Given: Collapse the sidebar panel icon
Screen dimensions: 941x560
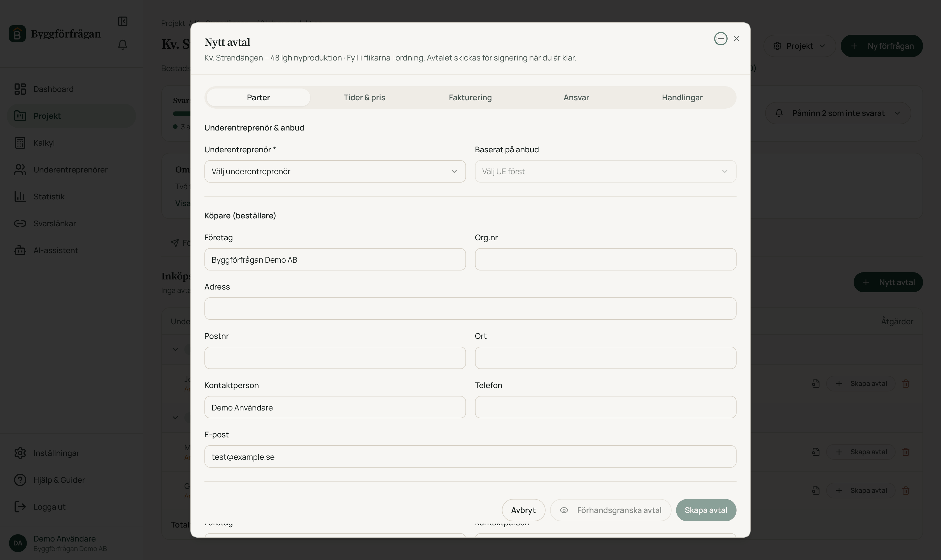Looking at the screenshot, I should (123, 21).
